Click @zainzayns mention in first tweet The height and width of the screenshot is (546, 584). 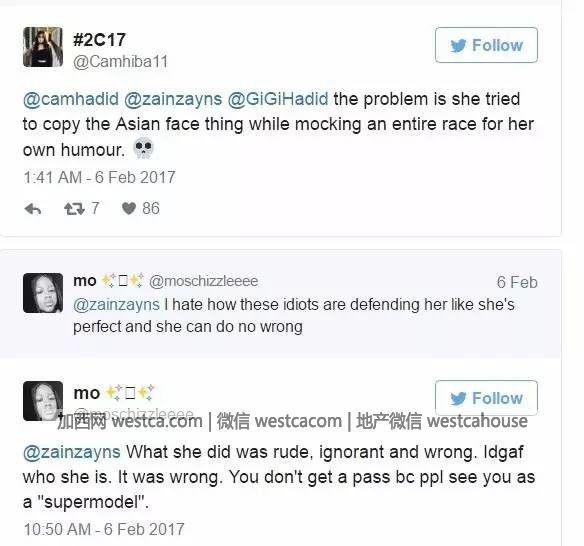point(173,99)
